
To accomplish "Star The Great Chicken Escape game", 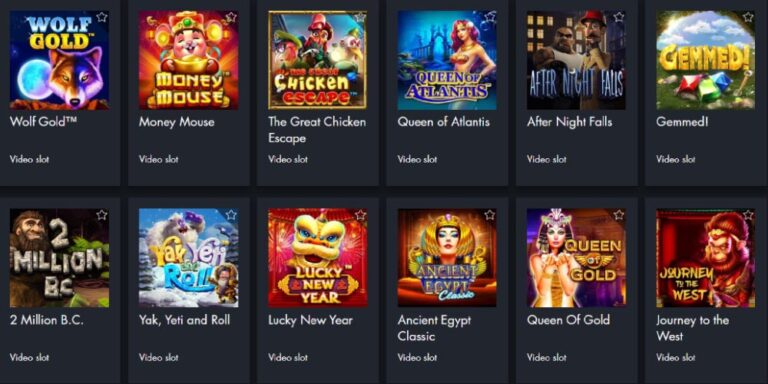I will click(x=360, y=17).
